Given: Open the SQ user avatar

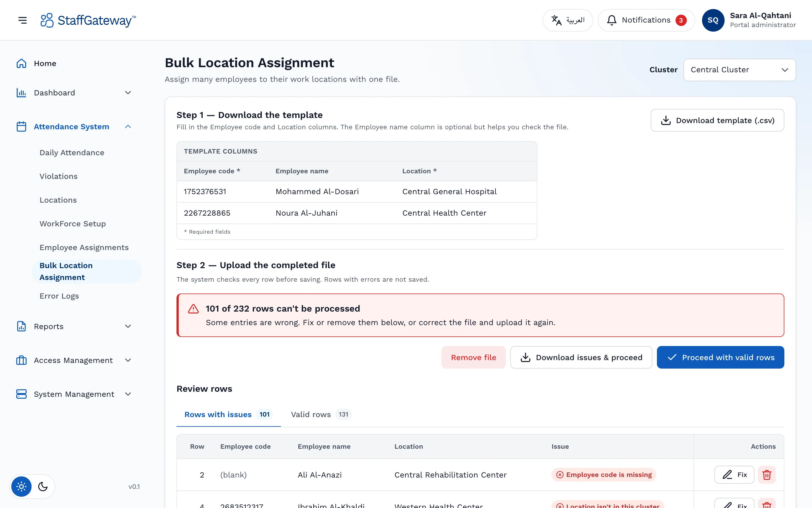Looking at the screenshot, I should point(713,20).
